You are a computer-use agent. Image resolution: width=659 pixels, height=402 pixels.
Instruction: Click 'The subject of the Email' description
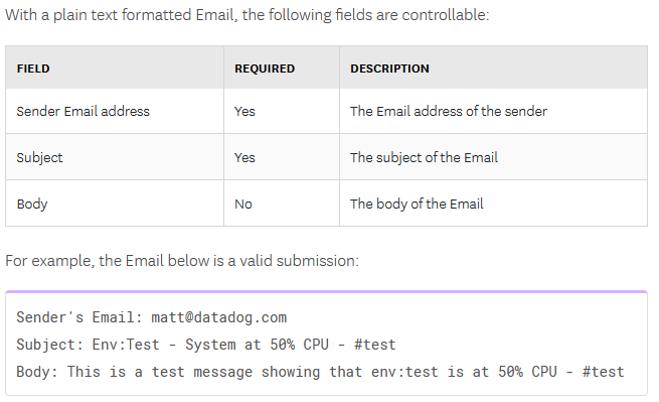point(424,158)
